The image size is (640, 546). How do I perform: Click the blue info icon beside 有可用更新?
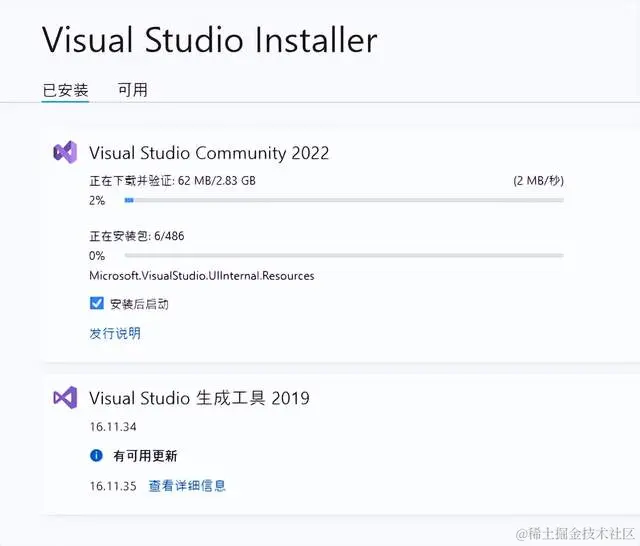[96, 455]
